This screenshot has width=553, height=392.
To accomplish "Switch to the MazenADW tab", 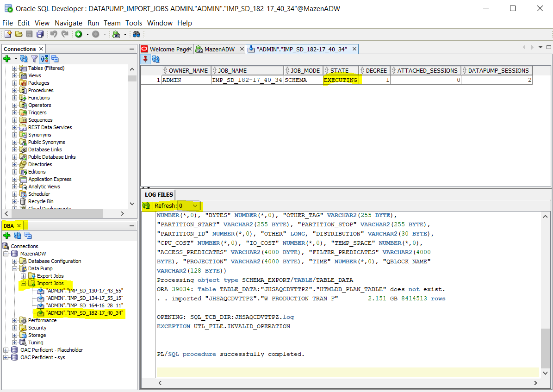I will (x=219, y=49).
